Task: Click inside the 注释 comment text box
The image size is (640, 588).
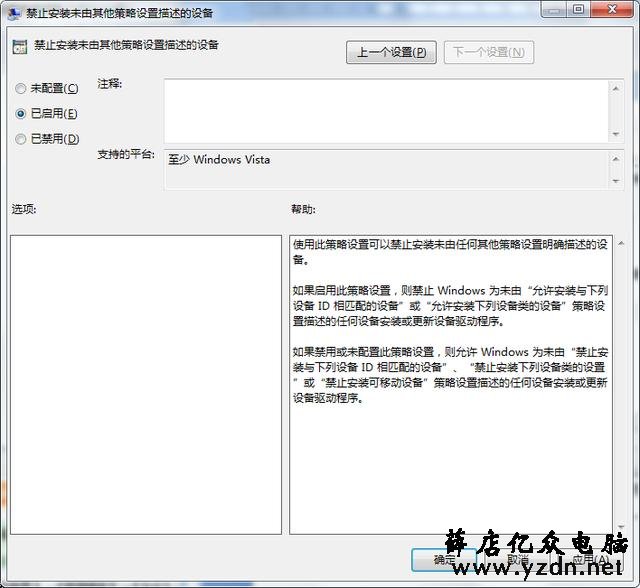Action: point(386,111)
